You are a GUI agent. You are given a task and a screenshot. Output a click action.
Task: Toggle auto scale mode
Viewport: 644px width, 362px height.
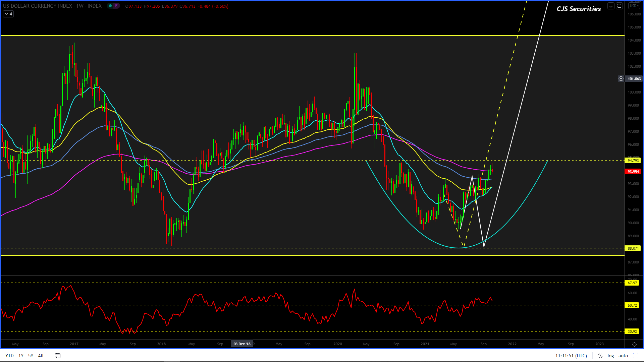coord(623,356)
